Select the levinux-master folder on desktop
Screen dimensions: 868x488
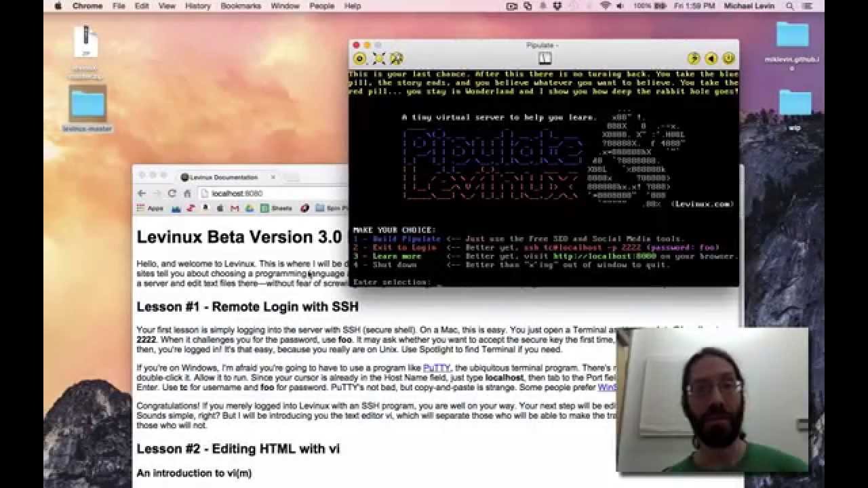87,109
